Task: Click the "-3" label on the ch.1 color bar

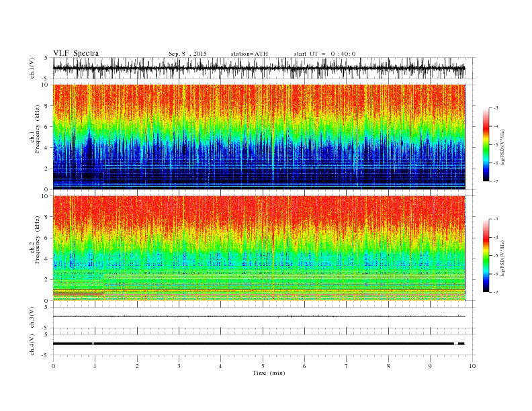Action: 496,108
